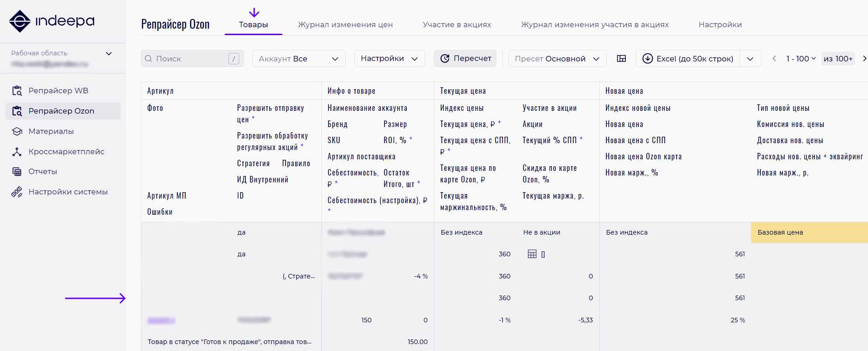Expand the Рабочая область selector

click(x=109, y=54)
